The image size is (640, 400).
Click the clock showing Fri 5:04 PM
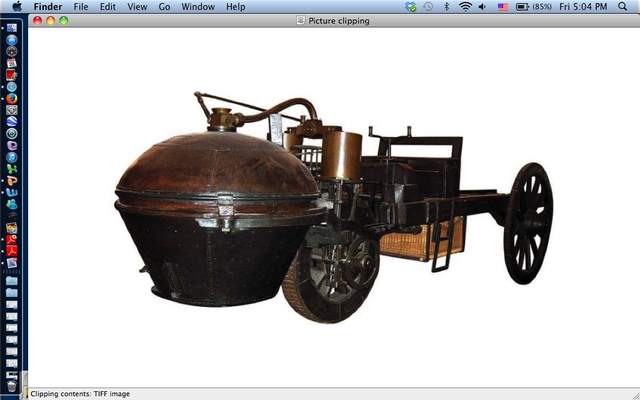[583, 7]
